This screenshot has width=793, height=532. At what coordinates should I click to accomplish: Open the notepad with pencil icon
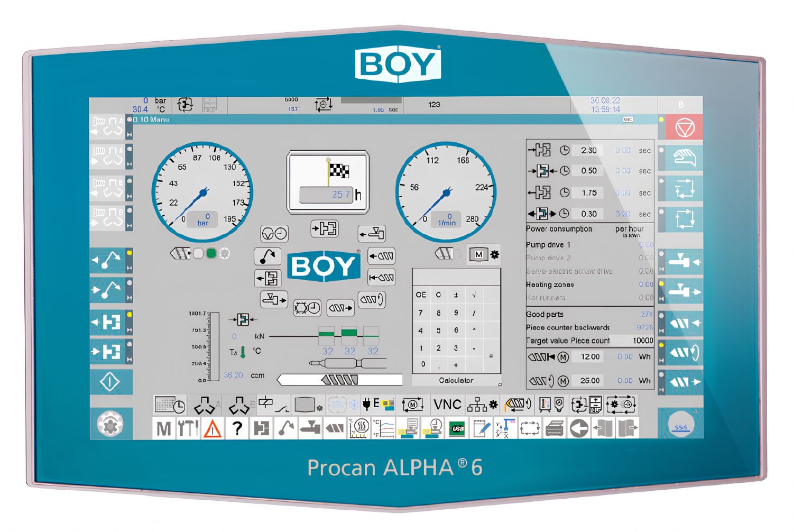tap(481, 428)
